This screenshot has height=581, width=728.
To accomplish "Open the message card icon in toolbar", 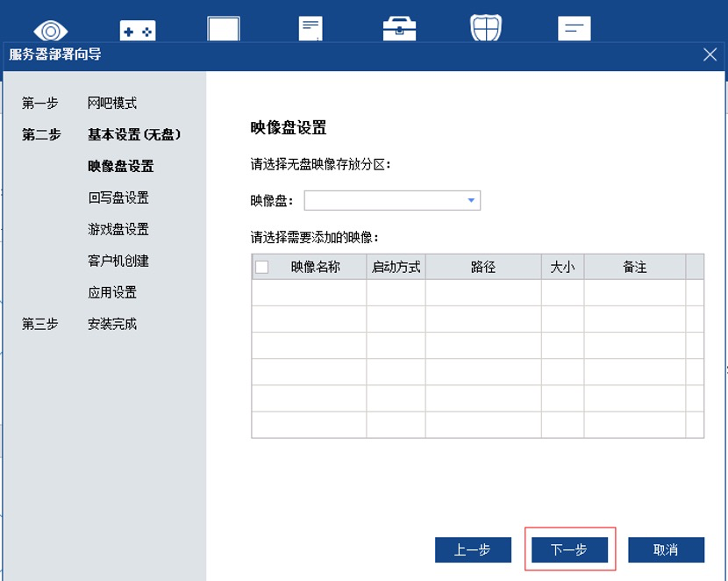I will coord(575,29).
